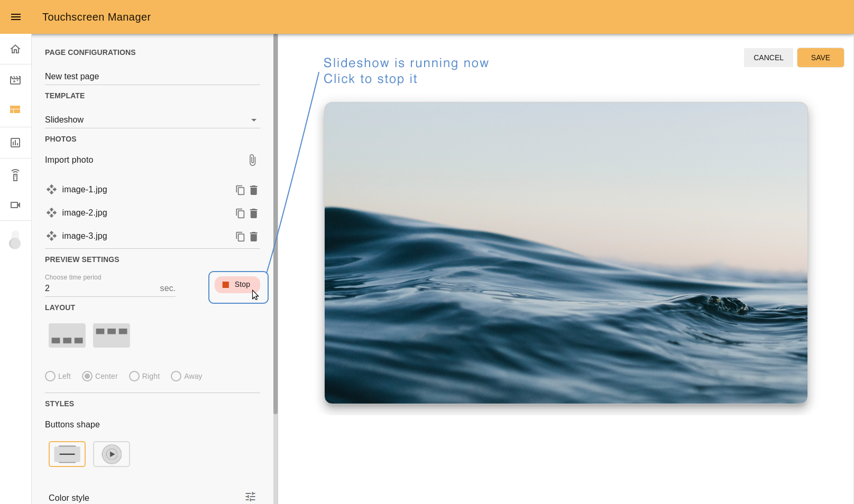Click the image-3.jpg file name
Image resolution: width=854 pixels, height=504 pixels.
point(85,236)
